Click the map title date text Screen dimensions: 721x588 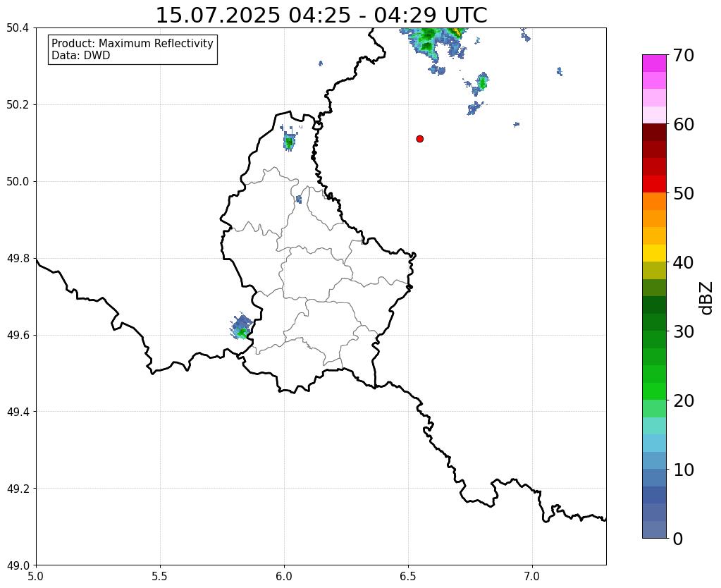[x=321, y=16]
